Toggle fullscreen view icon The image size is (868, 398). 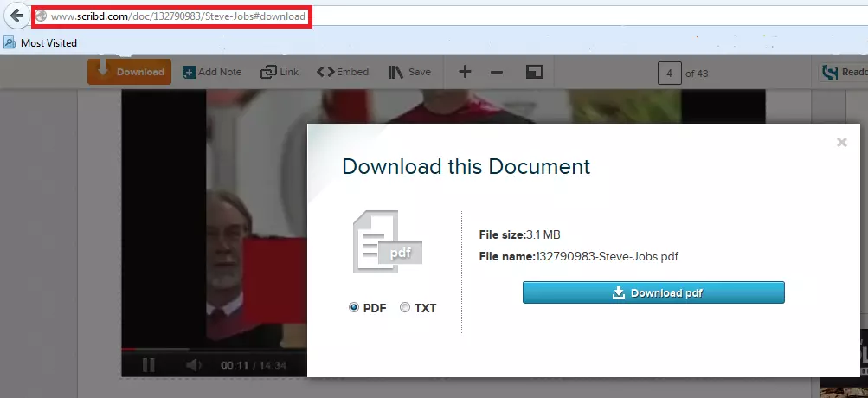[534, 72]
